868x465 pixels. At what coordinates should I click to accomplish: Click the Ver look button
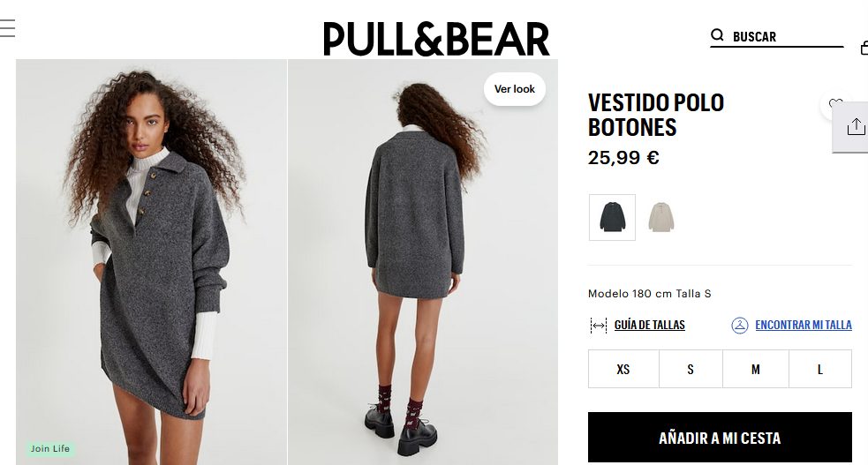514,89
